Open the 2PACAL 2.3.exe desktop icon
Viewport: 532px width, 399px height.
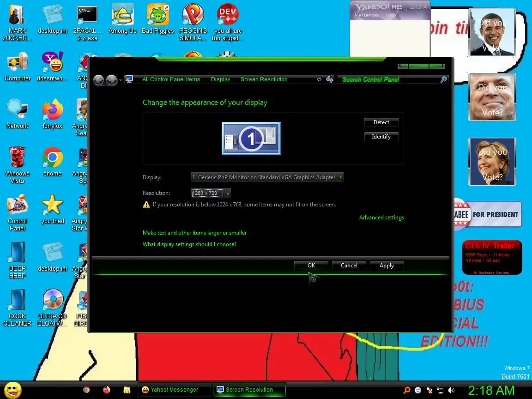coord(87,22)
